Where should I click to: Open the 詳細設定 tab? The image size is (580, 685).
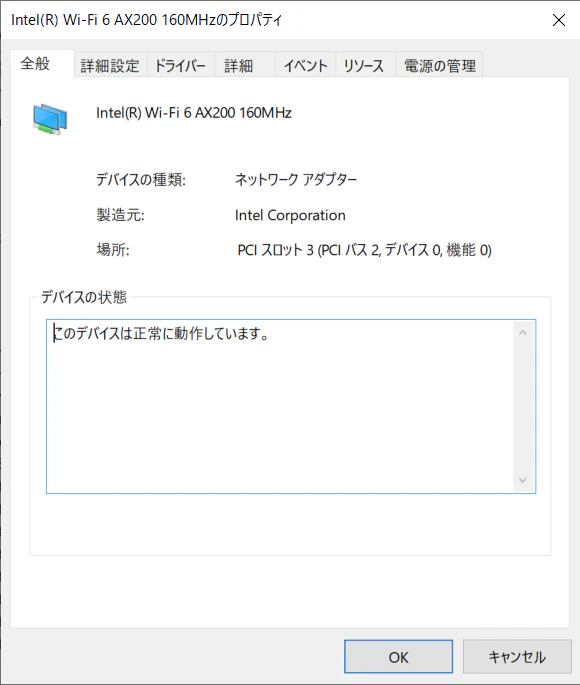[110, 66]
